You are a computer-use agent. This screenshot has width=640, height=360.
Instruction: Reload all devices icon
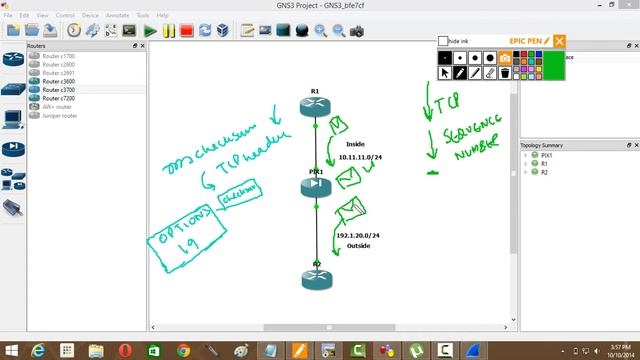click(x=205, y=31)
